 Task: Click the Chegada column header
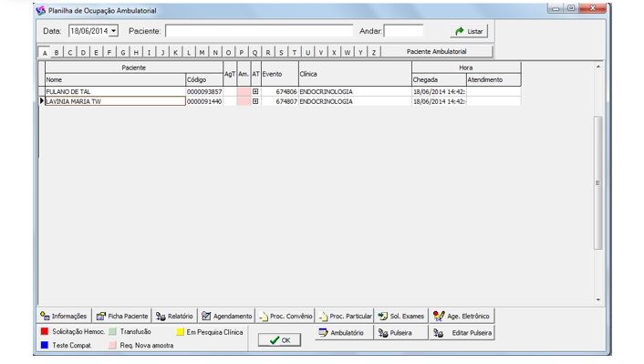point(439,79)
